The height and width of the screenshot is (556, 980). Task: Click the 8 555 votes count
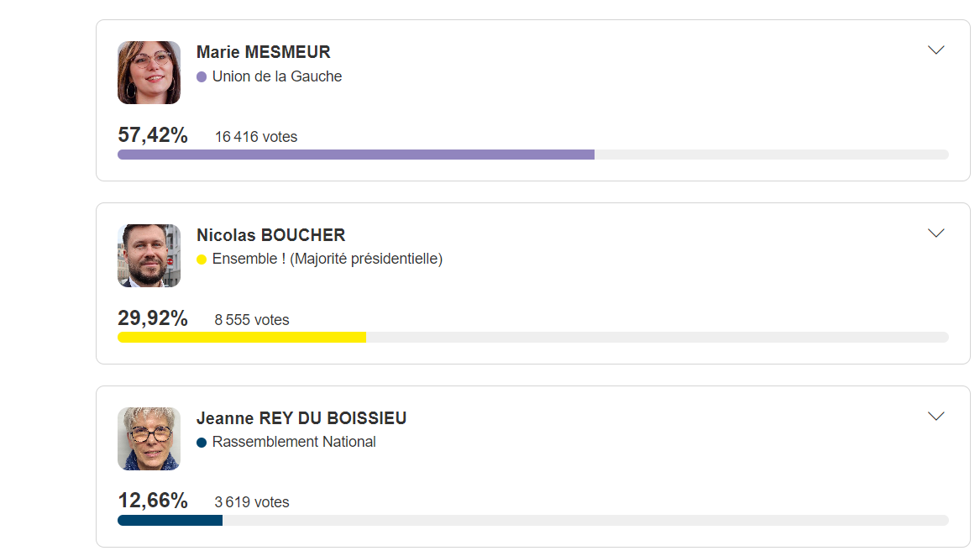click(x=252, y=320)
